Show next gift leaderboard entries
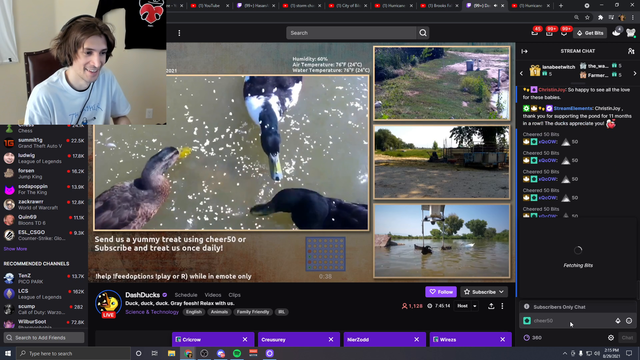This screenshot has height=360, width=640. pyautogui.click(x=635, y=73)
